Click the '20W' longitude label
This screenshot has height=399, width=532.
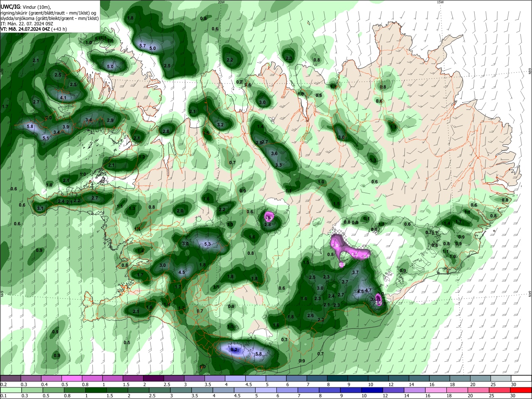pos(221,2)
